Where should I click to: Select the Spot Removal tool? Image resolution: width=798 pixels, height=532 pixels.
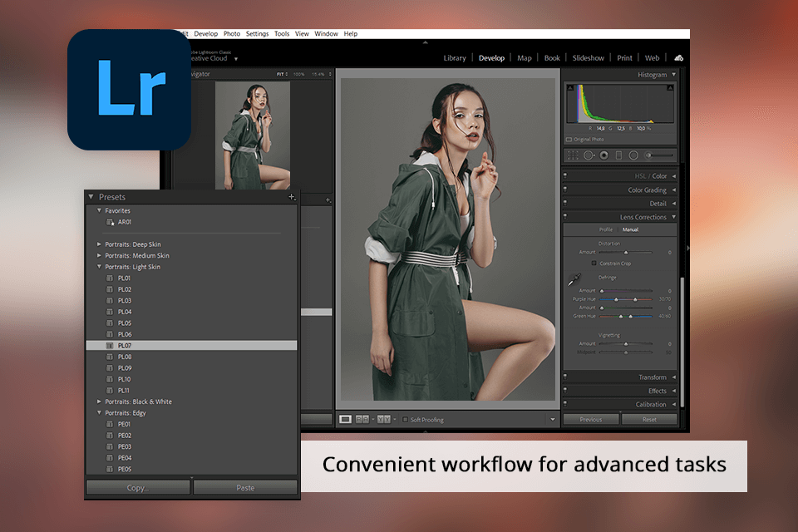tap(589, 155)
